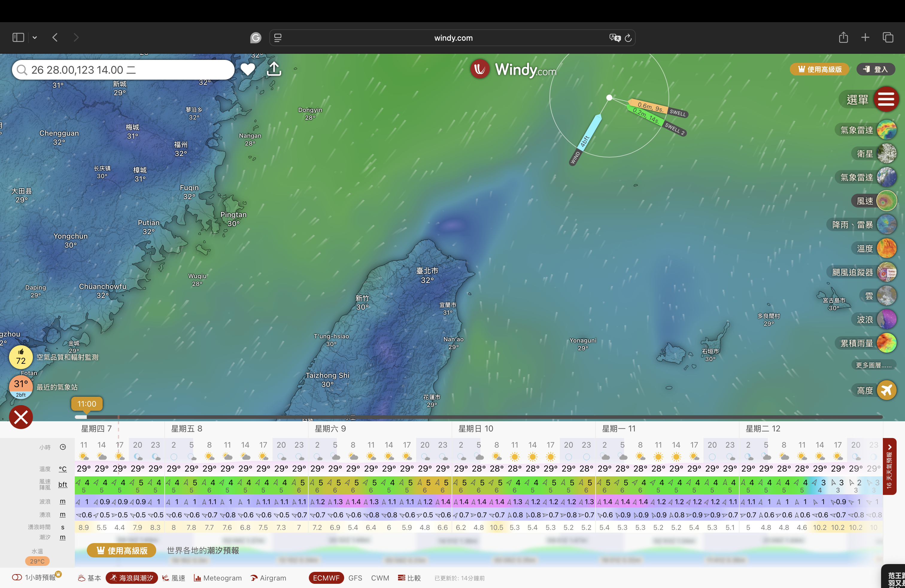
Task: Toggle the 1-hour forecast switch
Action: (x=17, y=577)
